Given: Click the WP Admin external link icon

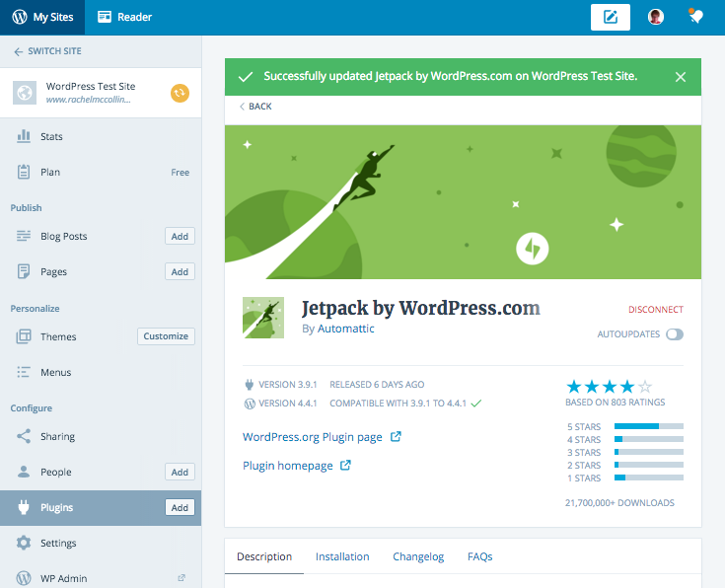Looking at the screenshot, I should click(181, 578).
